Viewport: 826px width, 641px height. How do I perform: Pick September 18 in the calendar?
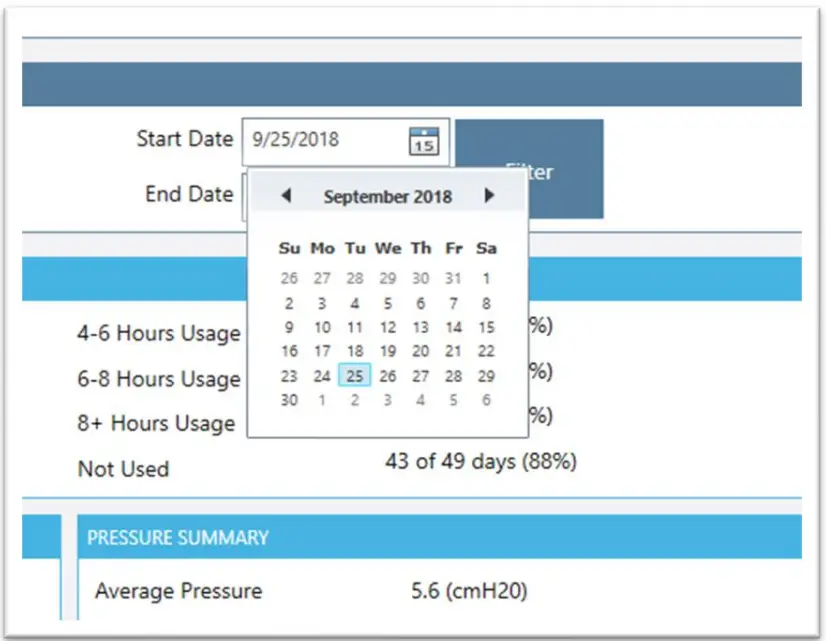tap(355, 351)
